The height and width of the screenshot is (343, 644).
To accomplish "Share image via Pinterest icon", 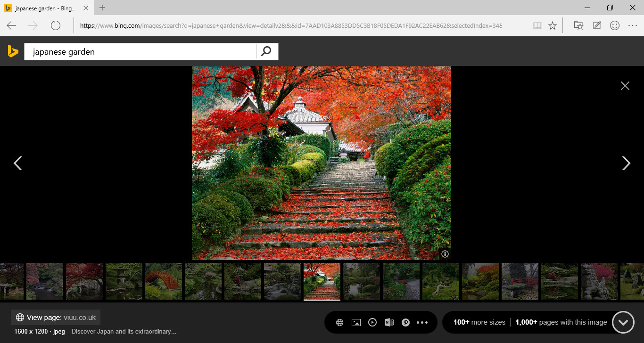I will 405,323.
